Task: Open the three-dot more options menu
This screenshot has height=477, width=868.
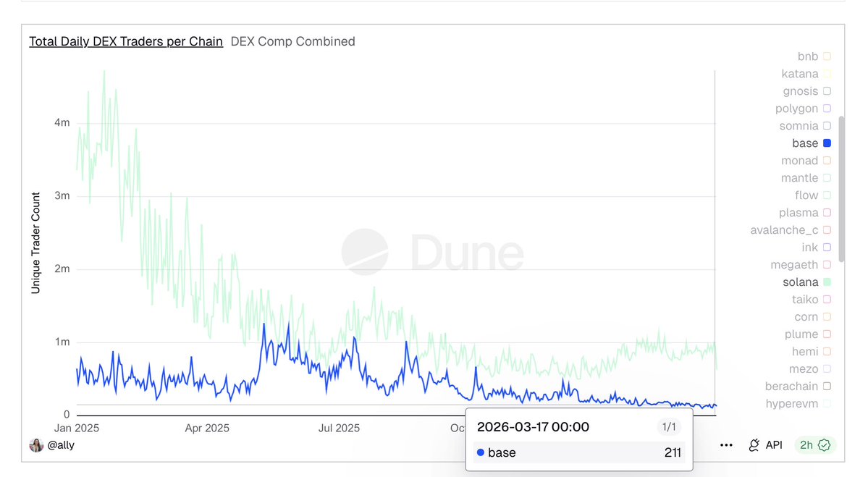Action: [726, 445]
